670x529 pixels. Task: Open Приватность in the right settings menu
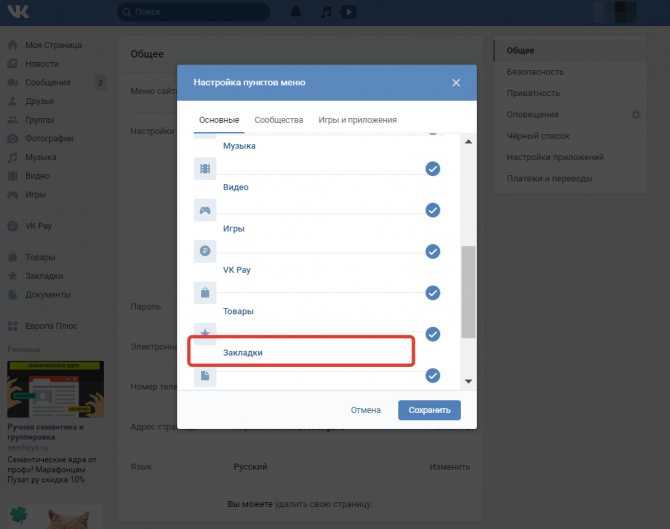click(x=533, y=93)
